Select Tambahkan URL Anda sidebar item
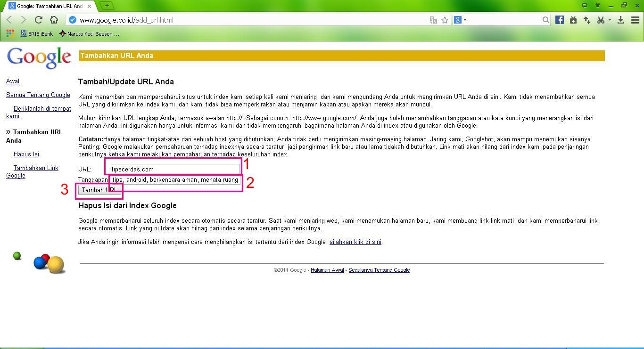This screenshot has height=349, width=644. pyautogui.click(x=34, y=136)
